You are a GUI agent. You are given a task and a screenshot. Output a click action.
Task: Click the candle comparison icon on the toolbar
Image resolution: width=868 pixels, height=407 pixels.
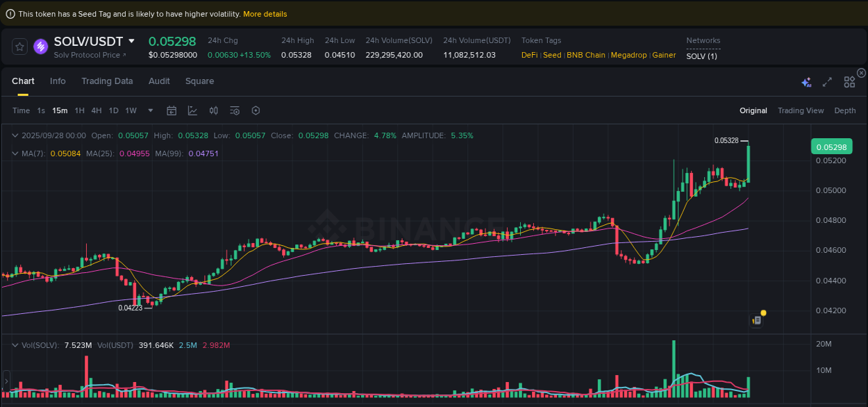pyautogui.click(x=213, y=110)
